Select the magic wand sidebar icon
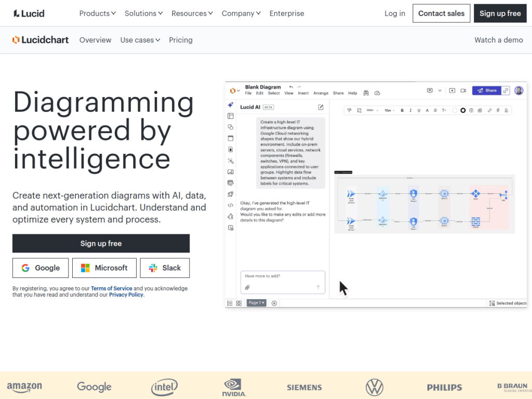The image size is (532, 399). click(x=230, y=161)
